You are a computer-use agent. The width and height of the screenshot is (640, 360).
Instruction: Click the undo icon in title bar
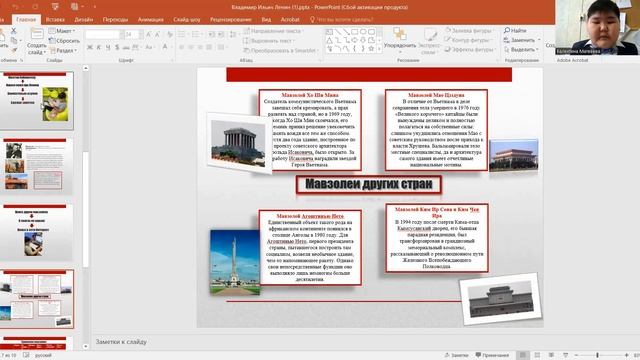16,7
